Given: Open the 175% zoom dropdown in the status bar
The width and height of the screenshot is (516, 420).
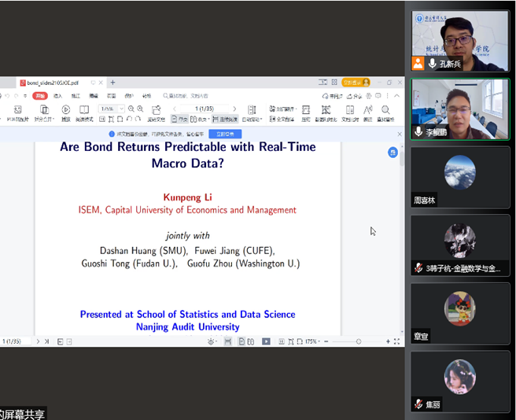Looking at the screenshot, I should pyautogui.click(x=312, y=341).
